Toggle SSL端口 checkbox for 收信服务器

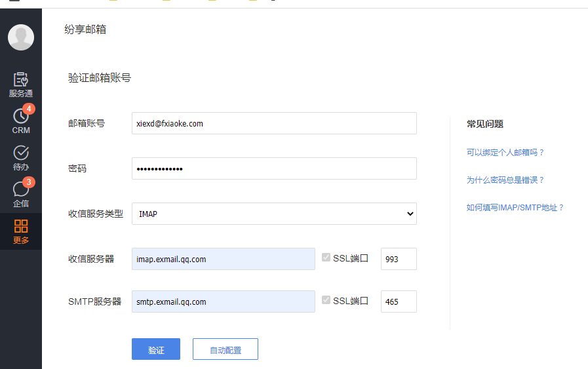click(326, 257)
